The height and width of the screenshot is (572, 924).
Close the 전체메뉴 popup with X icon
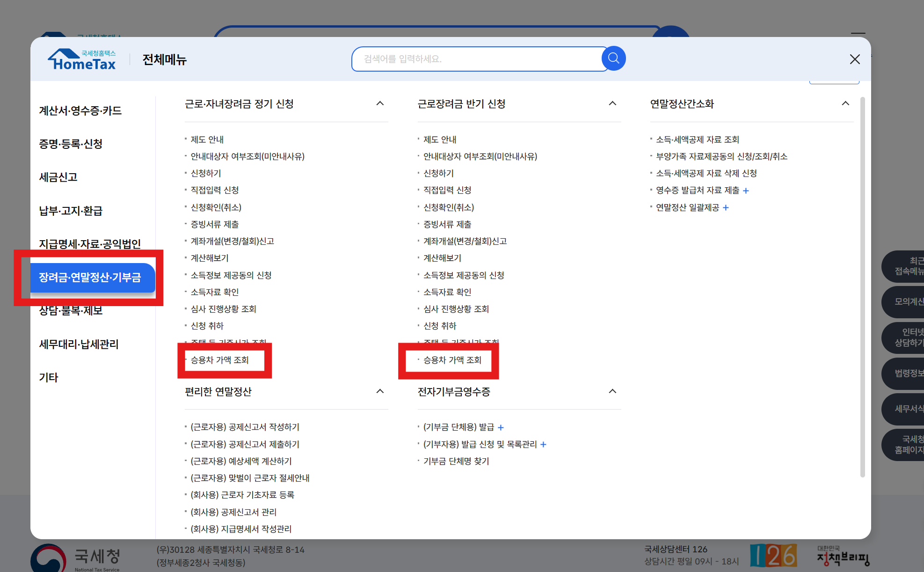[x=854, y=59]
